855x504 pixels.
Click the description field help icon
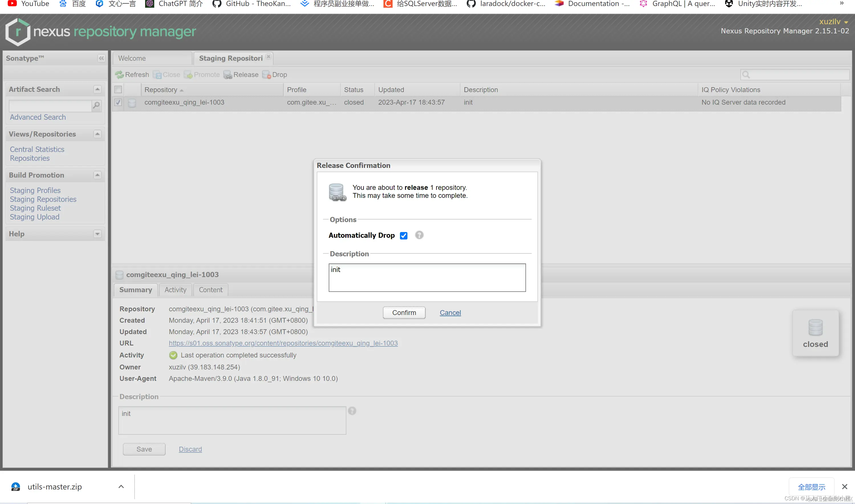[x=352, y=410]
